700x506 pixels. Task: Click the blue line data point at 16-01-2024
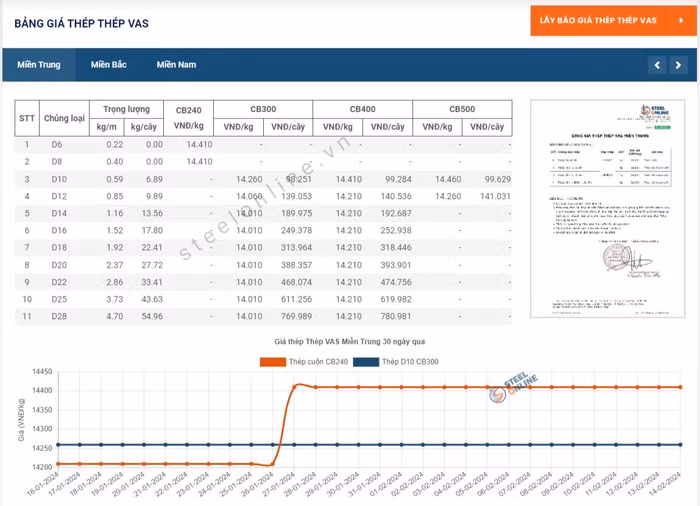pos(59,445)
